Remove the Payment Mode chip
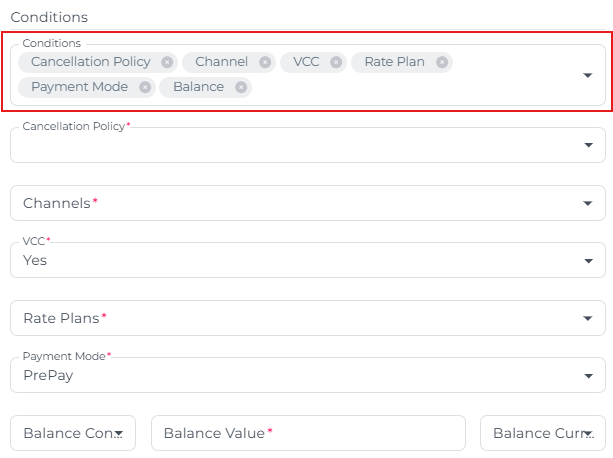Image resolution: width=613 pixels, height=458 pixels. [x=145, y=87]
